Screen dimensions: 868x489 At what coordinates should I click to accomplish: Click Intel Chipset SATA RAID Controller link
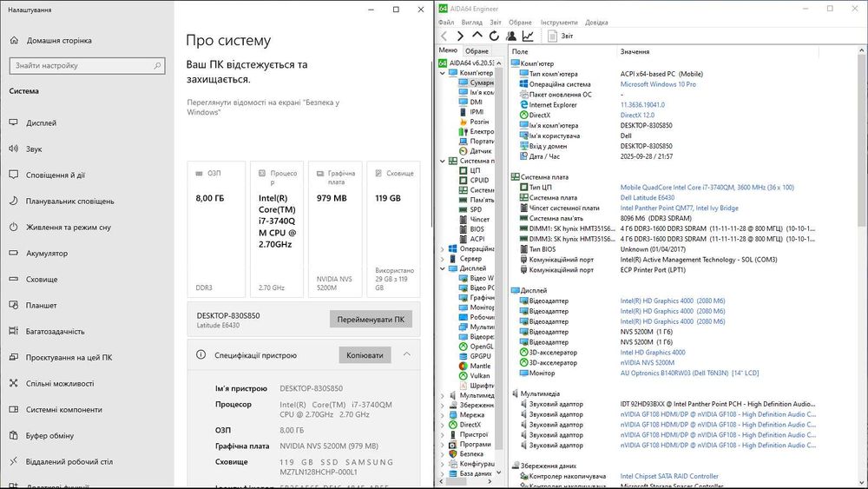tap(669, 476)
